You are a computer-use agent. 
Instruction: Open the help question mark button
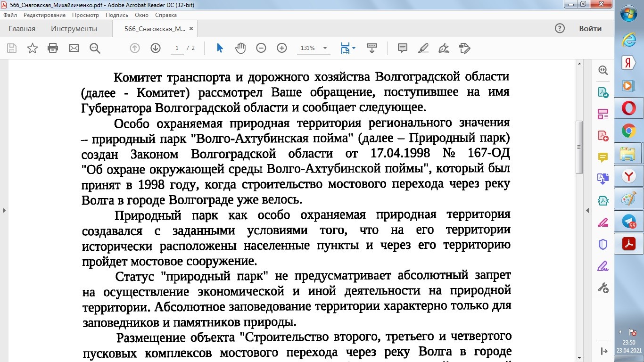(x=560, y=29)
